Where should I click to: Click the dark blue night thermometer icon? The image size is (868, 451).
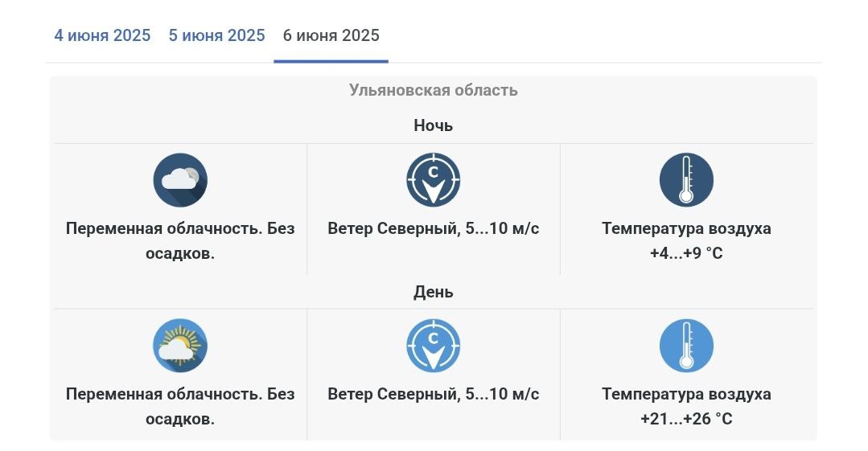coord(686,180)
